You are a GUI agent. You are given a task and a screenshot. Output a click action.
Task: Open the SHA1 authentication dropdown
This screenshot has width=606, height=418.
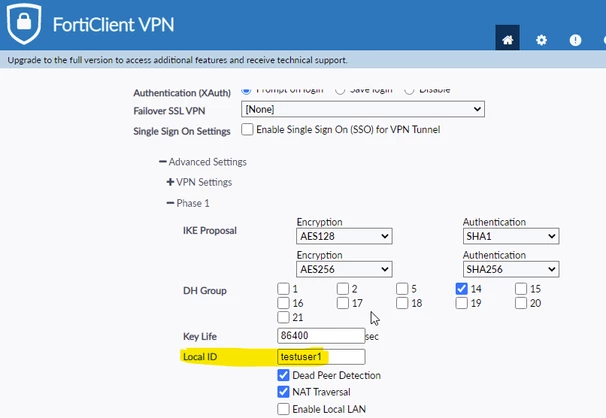pyautogui.click(x=511, y=236)
